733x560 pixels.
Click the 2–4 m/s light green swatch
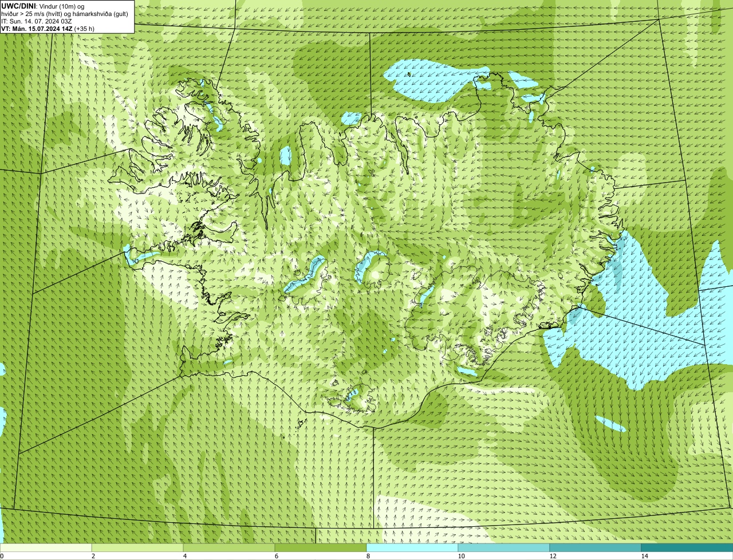[137, 547]
